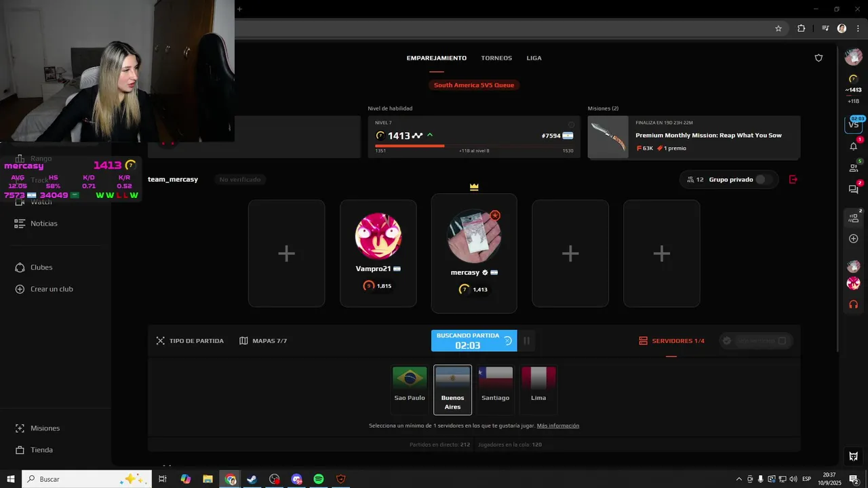Click the Buscando Partida button
Screen dimensions: 868x488
coord(474,341)
